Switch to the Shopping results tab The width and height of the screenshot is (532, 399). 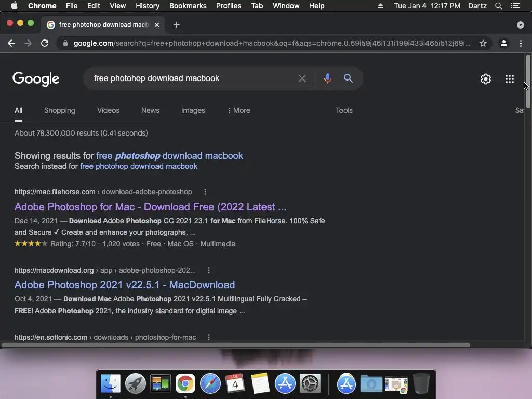(x=60, y=110)
